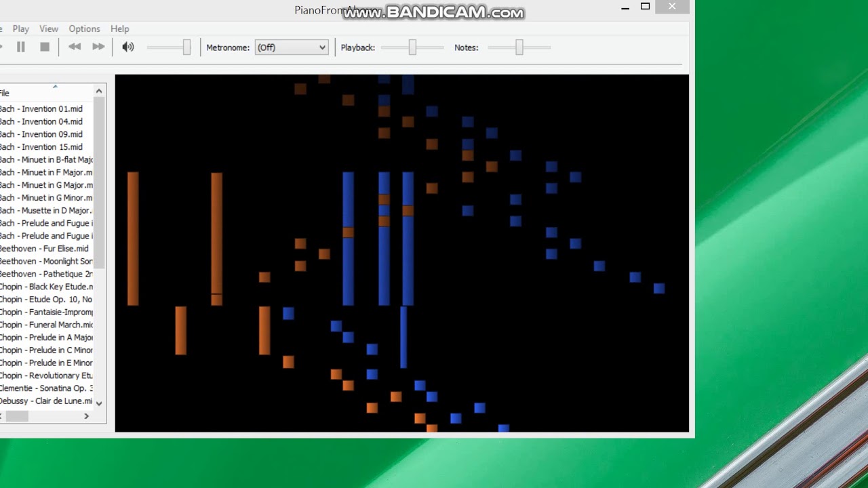Click the file list scroll-down arrow

[x=99, y=403]
